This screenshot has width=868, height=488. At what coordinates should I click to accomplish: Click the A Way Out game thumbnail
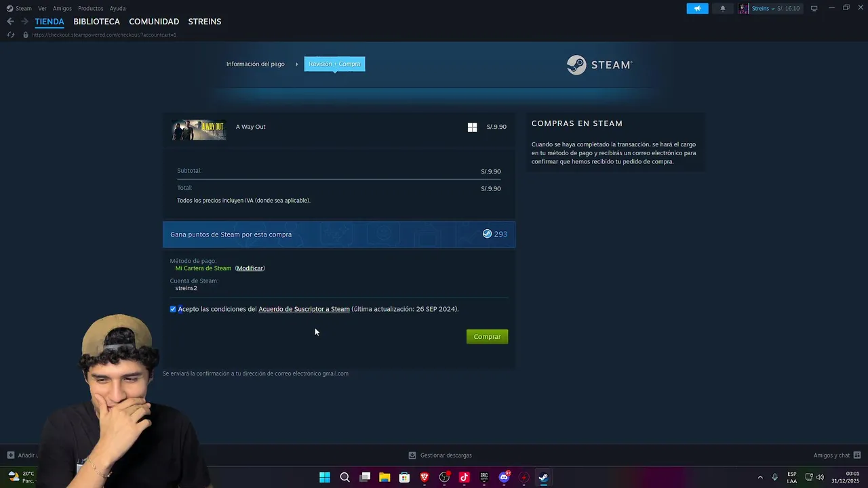pyautogui.click(x=199, y=130)
